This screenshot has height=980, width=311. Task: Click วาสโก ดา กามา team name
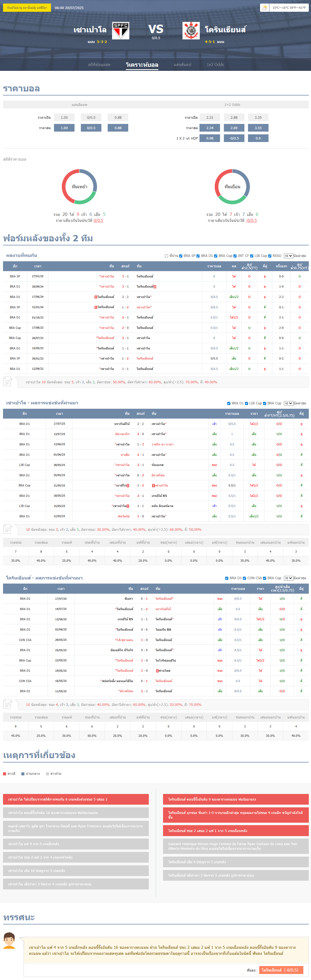162,444
